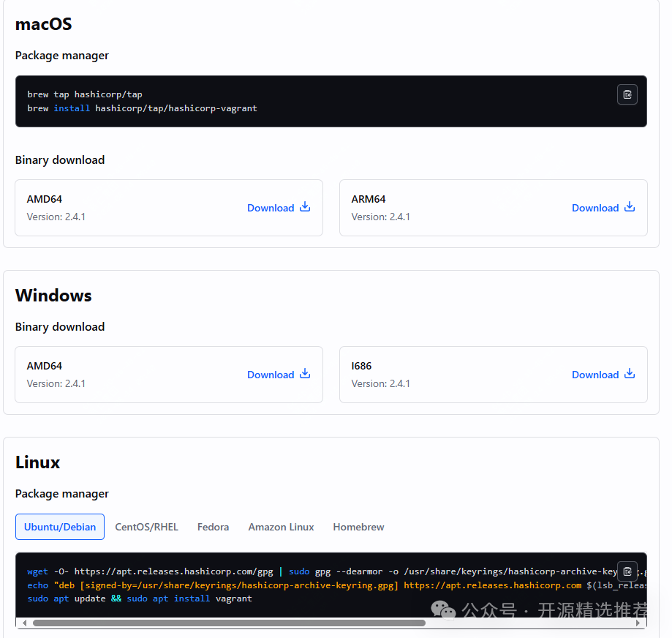Viewport: 672px width, 638px height.
Task: Click 'Version: 2.4.1' under macOS AMD64
Action: tap(56, 217)
